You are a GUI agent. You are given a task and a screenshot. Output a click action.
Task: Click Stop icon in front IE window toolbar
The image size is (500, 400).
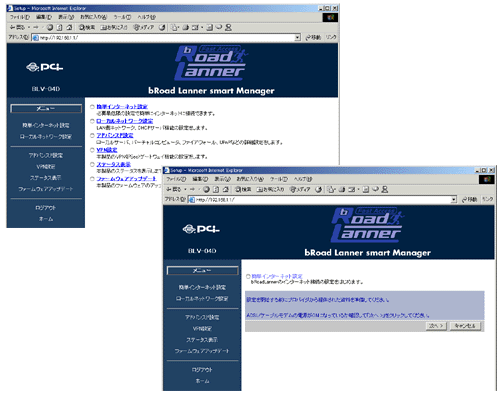click(206, 189)
